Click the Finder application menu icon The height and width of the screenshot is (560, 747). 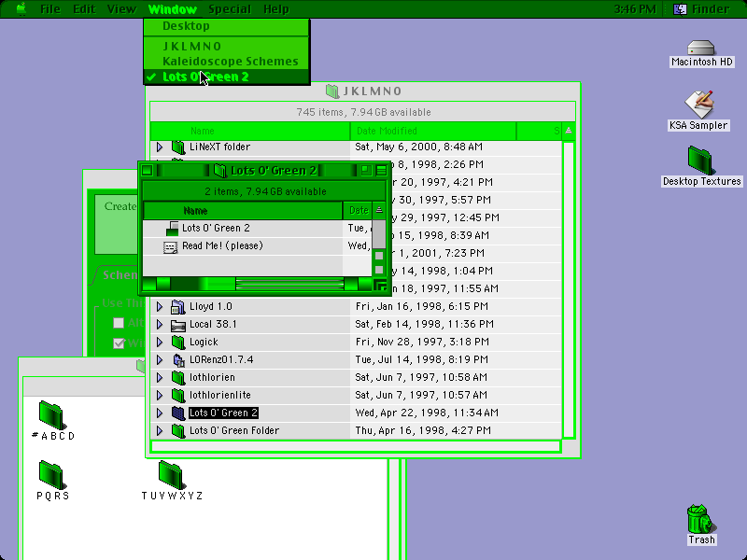click(680, 9)
